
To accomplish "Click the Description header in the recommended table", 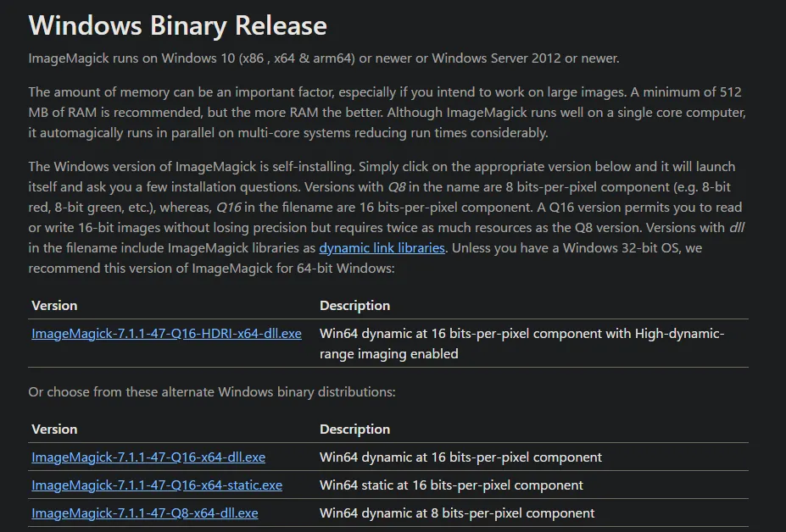I will [354, 306].
